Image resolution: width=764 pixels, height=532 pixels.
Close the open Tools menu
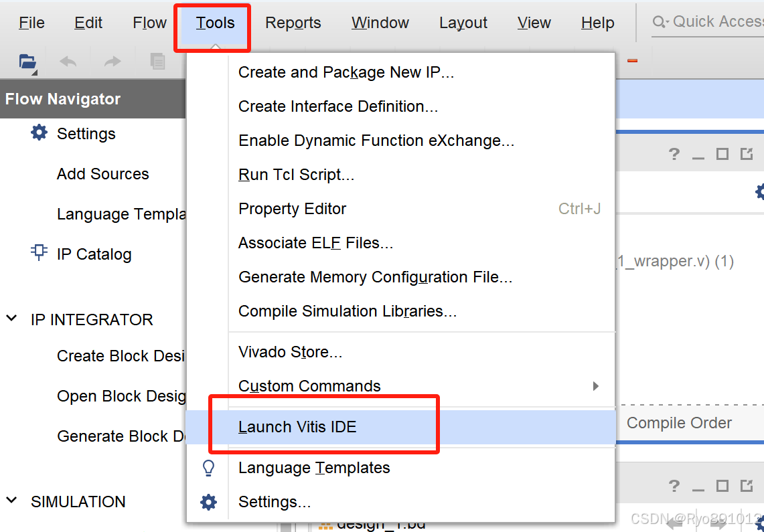click(215, 23)
